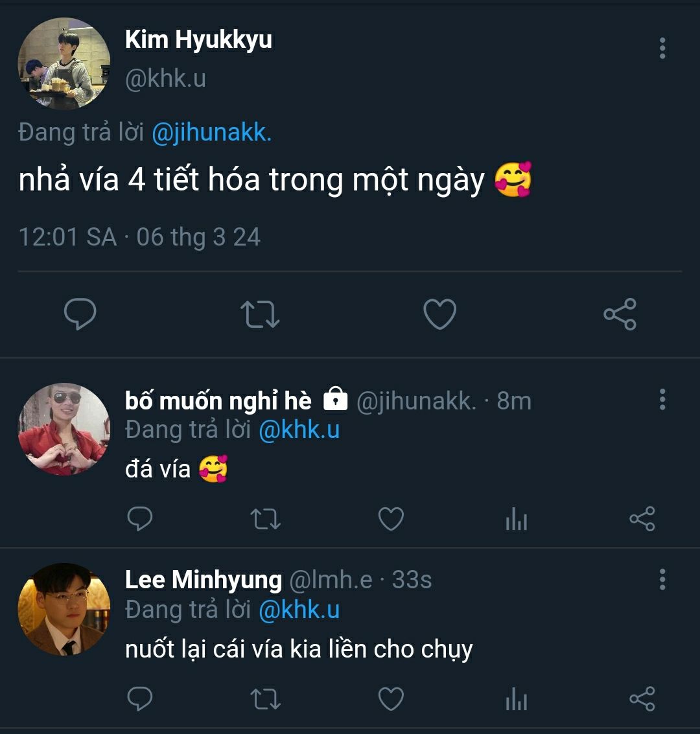Viewport: 700px width, 734px height.
Task: Reply to Lee Minhyung's tweet
Action: coord(139,699)
